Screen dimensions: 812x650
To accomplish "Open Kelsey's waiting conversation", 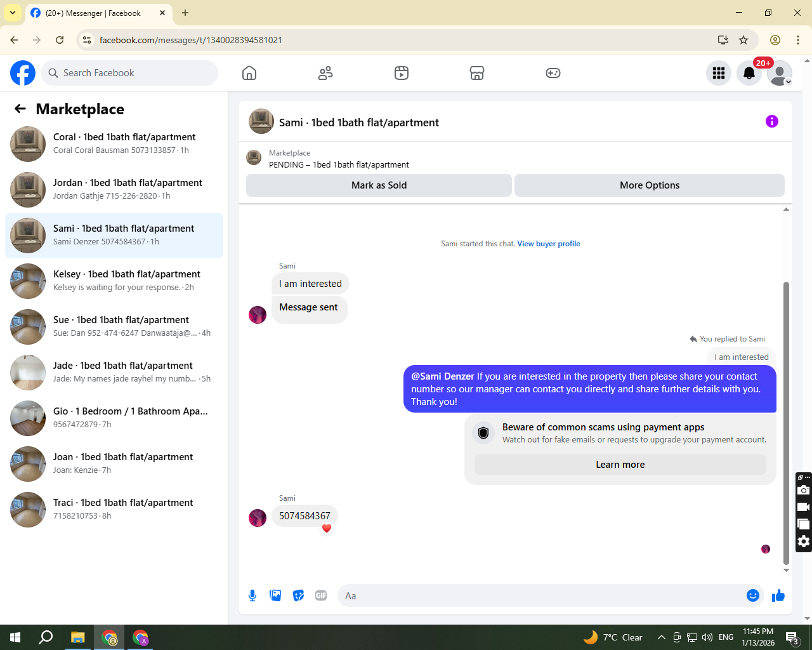I will click(x=114, y=281).
